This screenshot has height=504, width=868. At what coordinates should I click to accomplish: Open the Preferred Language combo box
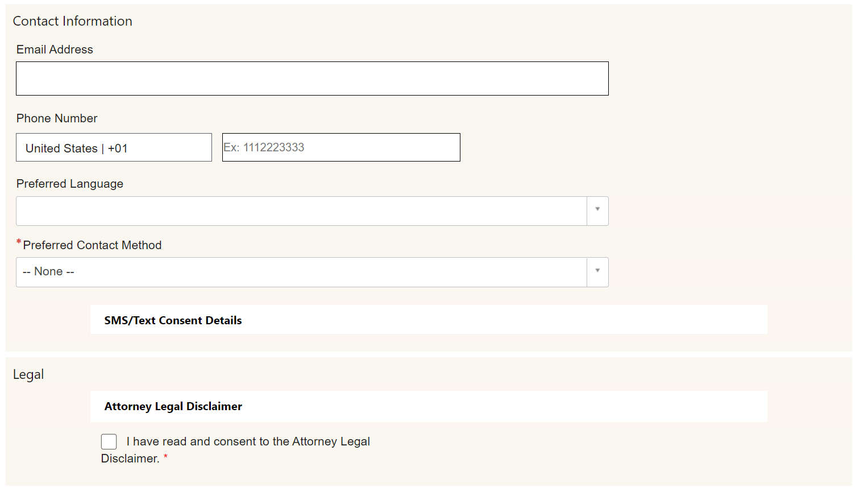coord(301,211)
